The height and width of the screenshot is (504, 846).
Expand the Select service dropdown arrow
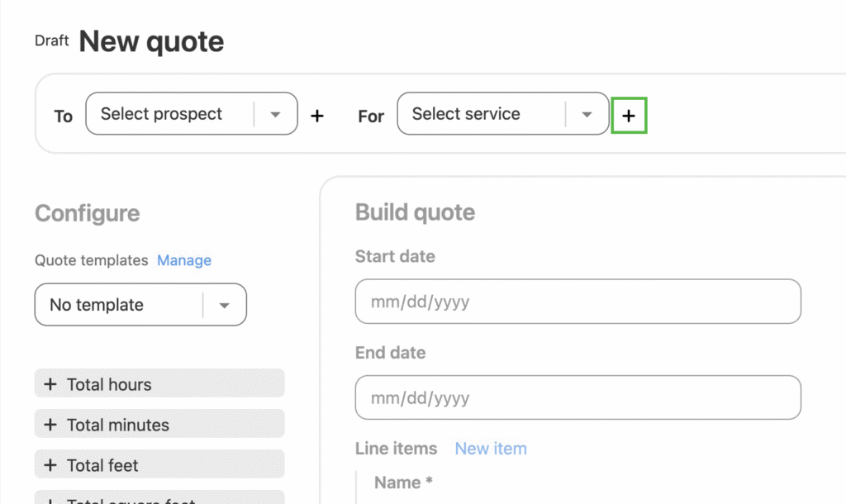tap(587, 115)
